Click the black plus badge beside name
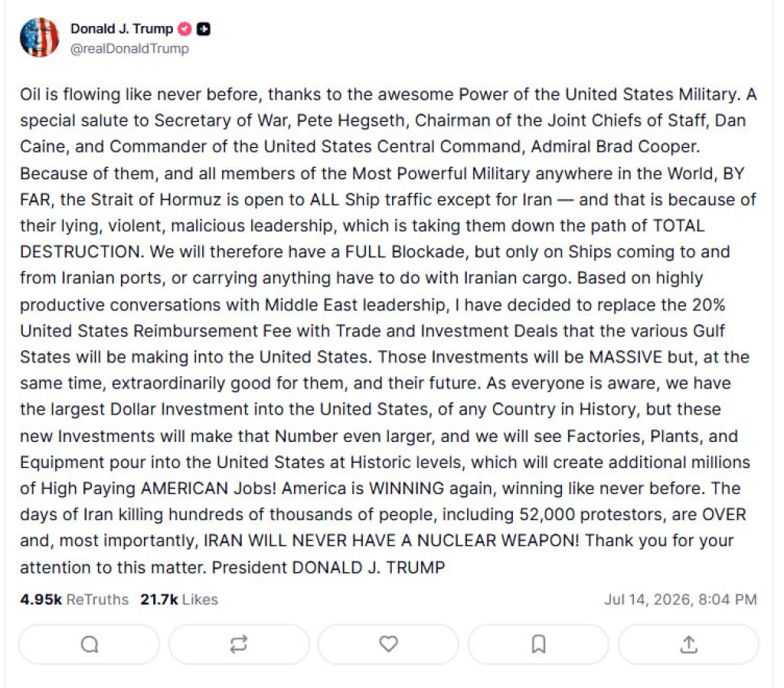This screenshot has height=688, width=784. point(203,29)
